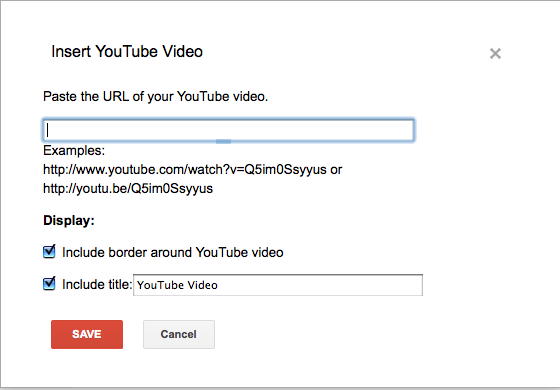560x390 pixels.
Task: Toggle the Include title checkbox
Action: [x=49, y=284]
